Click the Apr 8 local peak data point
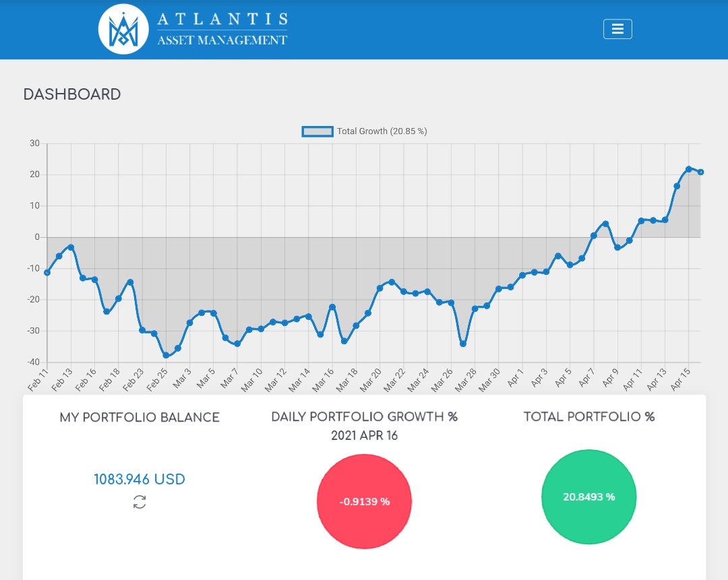728x580 pixels. click(x=605, y=224)
